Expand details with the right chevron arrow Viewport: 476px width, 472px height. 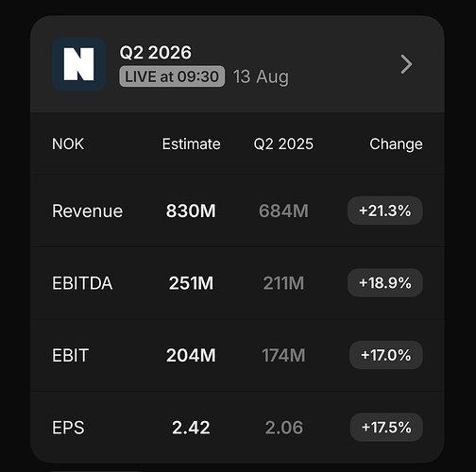[406, 64]
